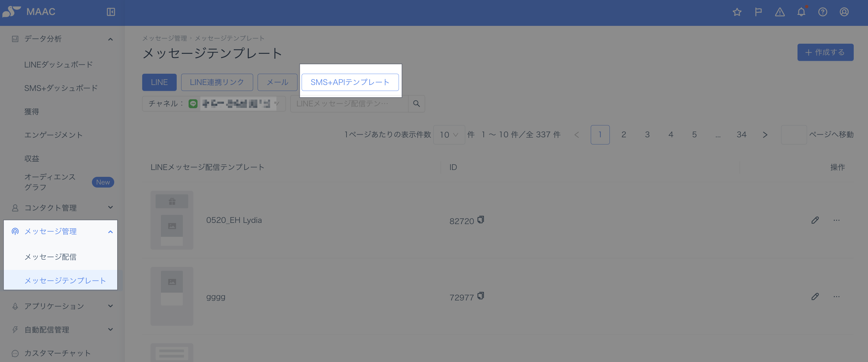
Task: Expand the コンタクト管理 section
Action: point(110,207)
